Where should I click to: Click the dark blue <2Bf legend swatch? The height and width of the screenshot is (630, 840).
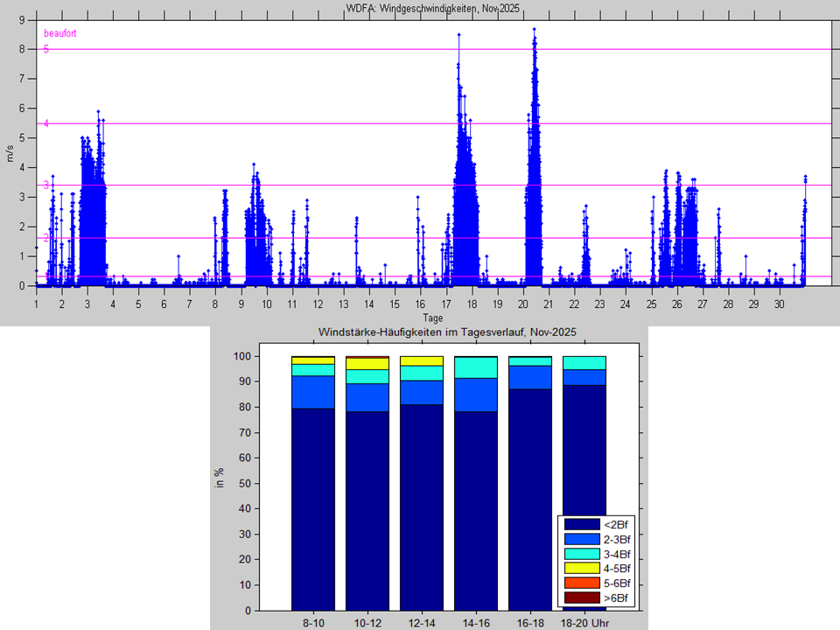pyautogui.click(x=580, y=524)
